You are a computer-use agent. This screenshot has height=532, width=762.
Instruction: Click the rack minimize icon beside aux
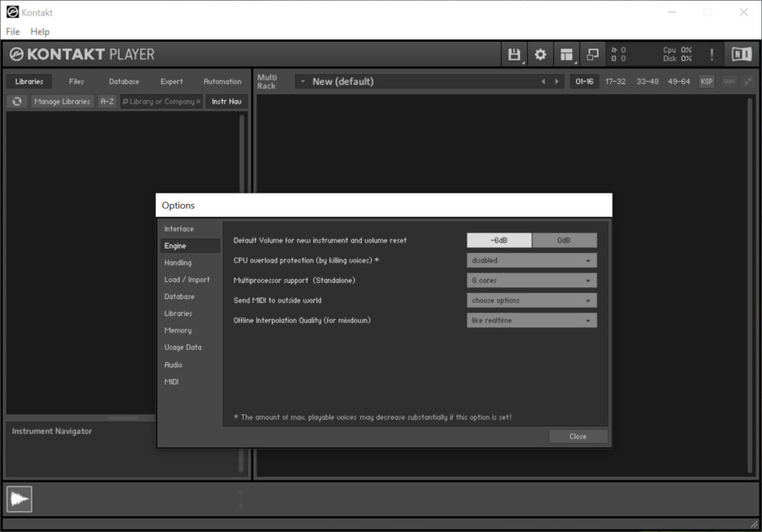[748, 82]
